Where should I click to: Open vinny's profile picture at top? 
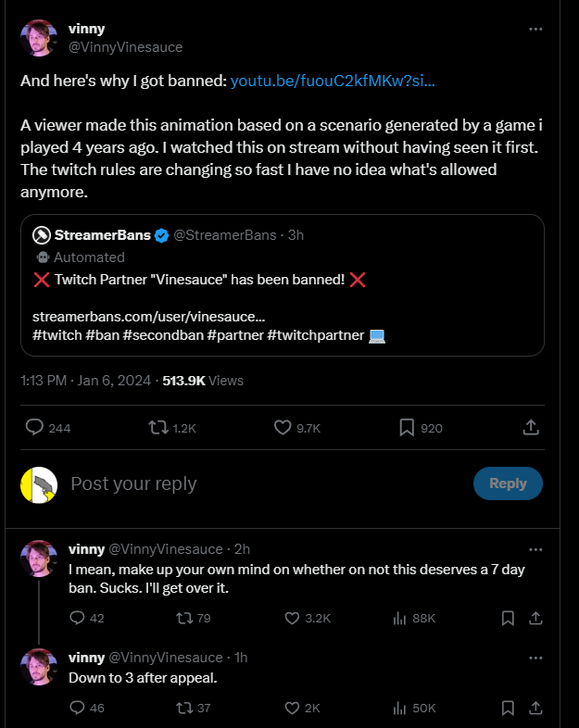click(39, 38)
